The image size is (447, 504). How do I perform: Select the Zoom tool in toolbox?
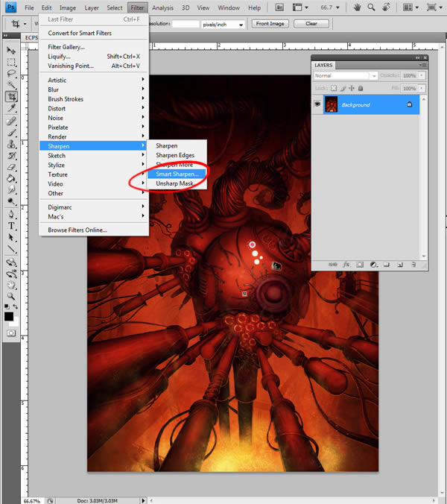coord(11,296)
